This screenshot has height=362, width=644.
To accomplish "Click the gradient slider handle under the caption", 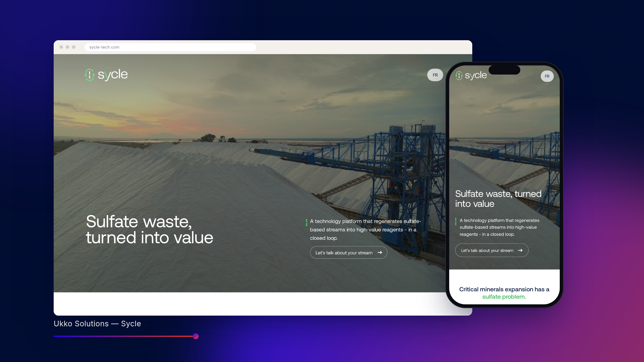I will pyautogui.click(x=196, y=336).
